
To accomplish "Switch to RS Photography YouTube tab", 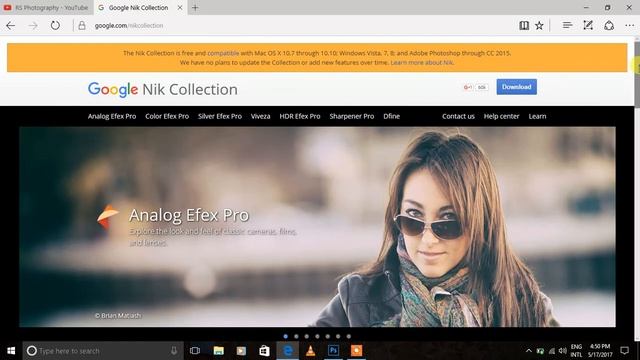I will (x=47, y=7).
